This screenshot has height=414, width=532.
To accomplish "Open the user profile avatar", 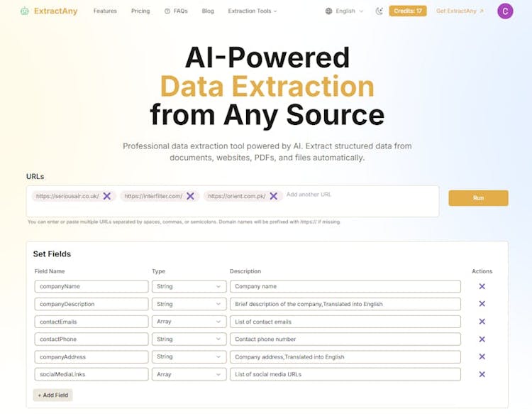I will (505, 11).
